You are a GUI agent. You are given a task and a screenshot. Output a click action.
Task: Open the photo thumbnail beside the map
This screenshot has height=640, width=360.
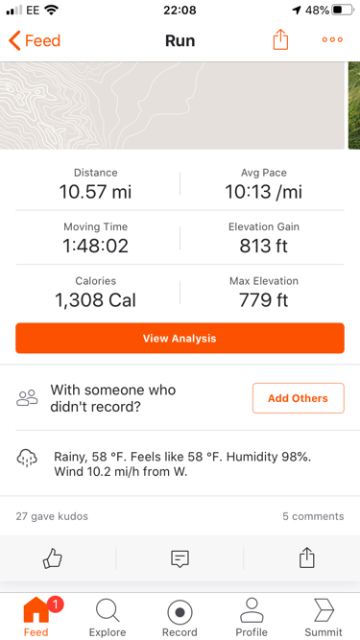coord(354,105)
